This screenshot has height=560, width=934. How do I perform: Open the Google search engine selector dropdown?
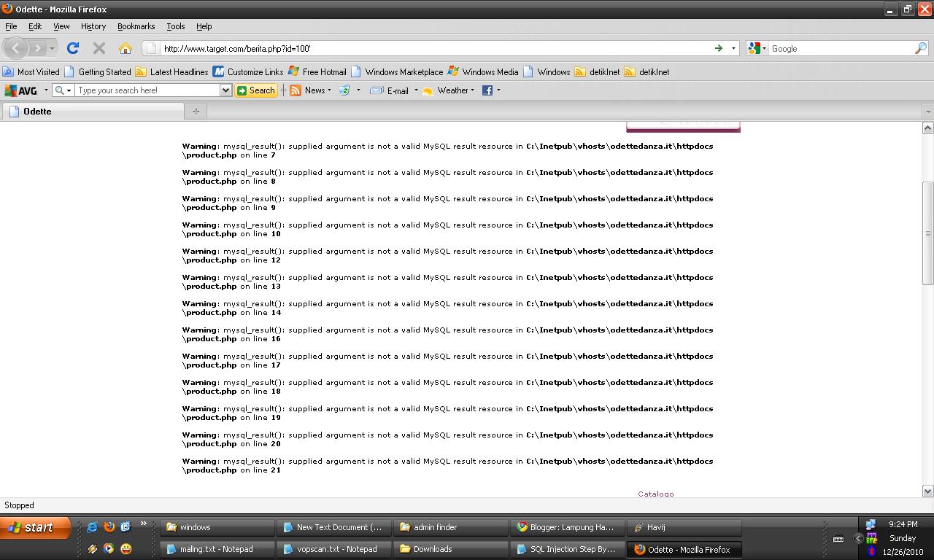point(763,48)
